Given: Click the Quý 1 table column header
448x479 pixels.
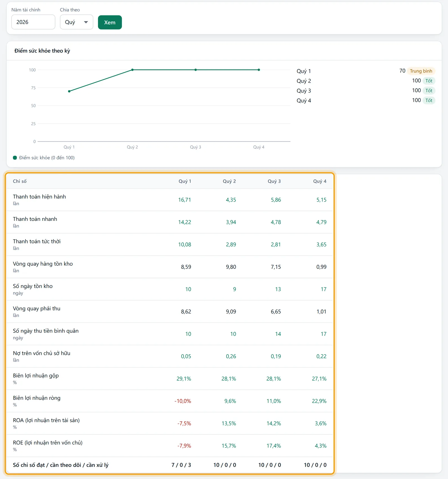Looking at the screenshot, I should click(x=185, y=181).
